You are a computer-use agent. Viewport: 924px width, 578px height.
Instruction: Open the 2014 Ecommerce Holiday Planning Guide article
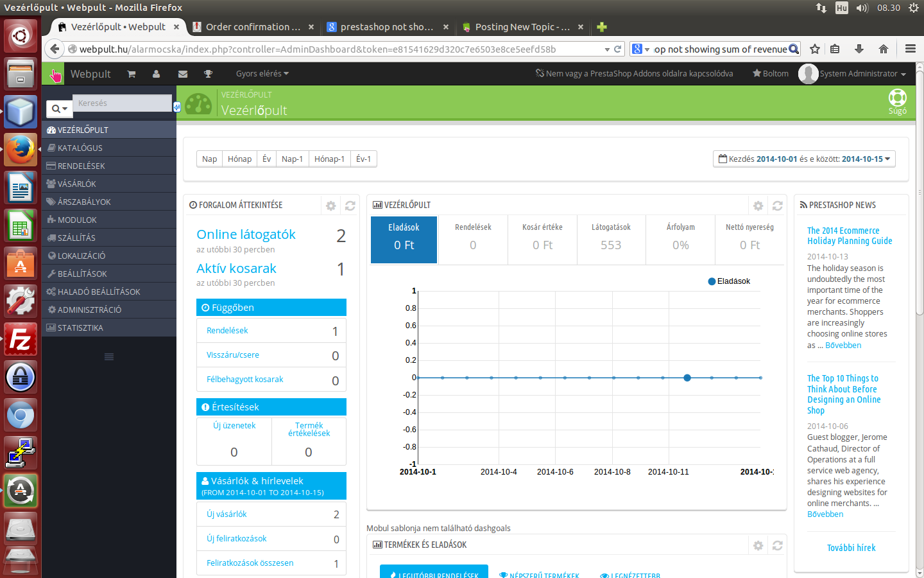tap(850, 236)
